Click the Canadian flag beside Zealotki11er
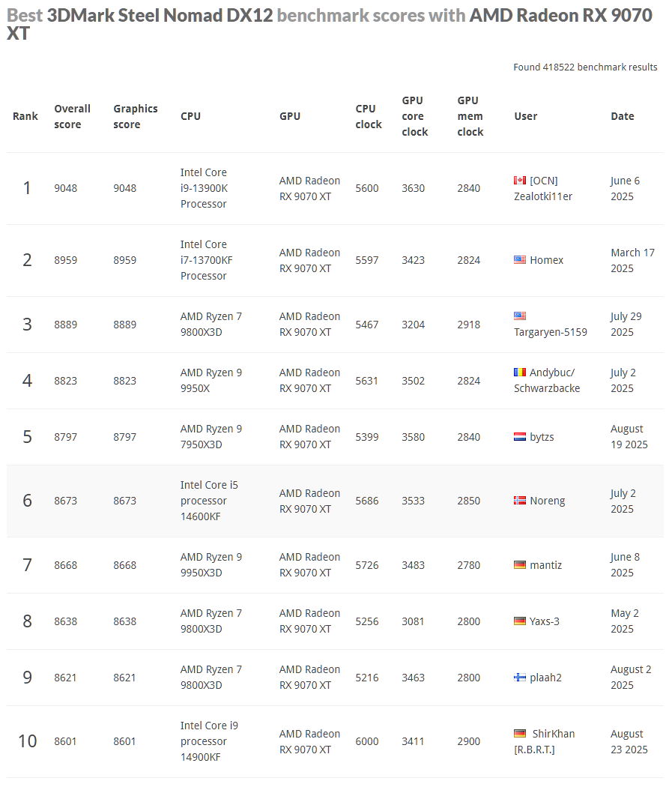The height and width of the screenshot is (787, 672). [x=520, y=181]
